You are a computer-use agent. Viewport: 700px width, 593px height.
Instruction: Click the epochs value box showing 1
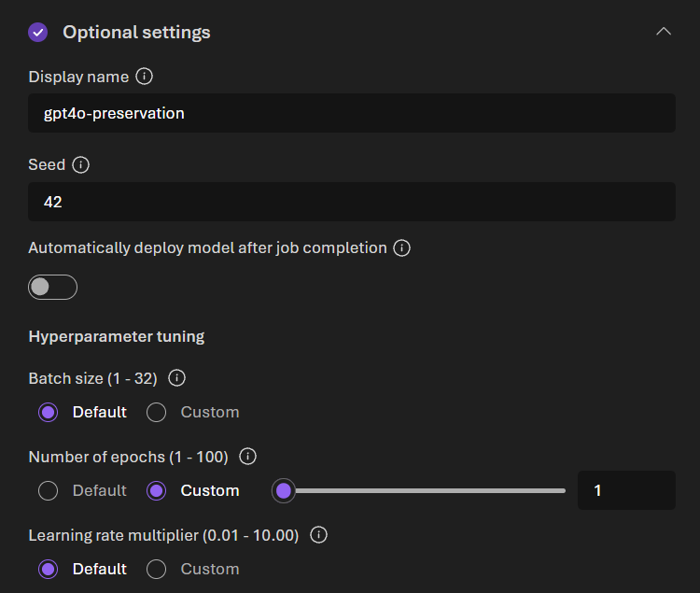click(x=626, y=490)
